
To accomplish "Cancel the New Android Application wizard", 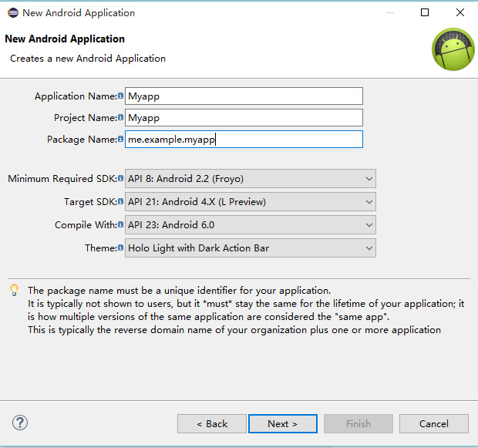I will pyautogui.click(x=434, y=423).
